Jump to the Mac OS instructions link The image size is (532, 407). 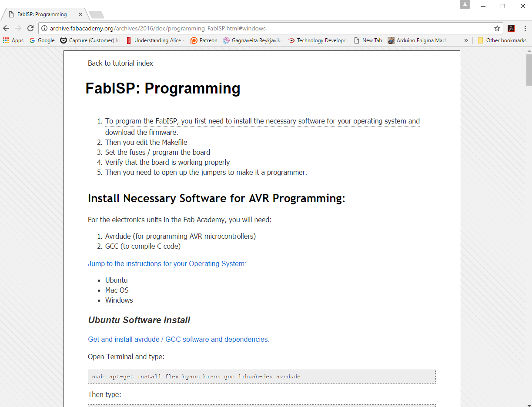point(117,290)
